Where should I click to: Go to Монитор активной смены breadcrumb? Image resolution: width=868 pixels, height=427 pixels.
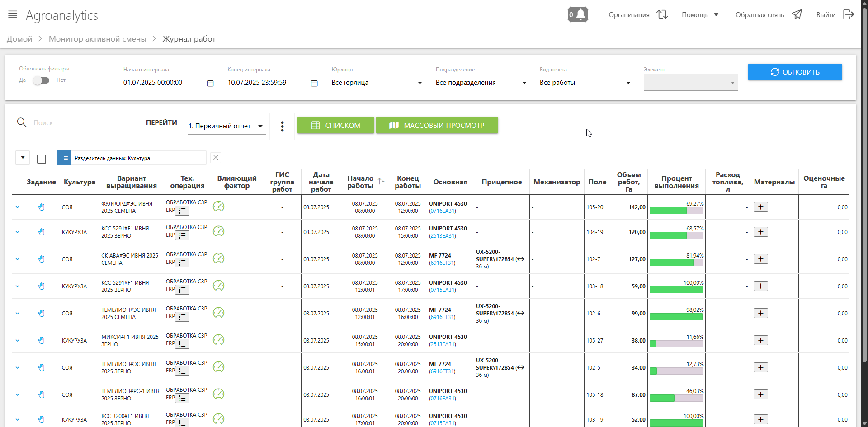pos(97,39)
